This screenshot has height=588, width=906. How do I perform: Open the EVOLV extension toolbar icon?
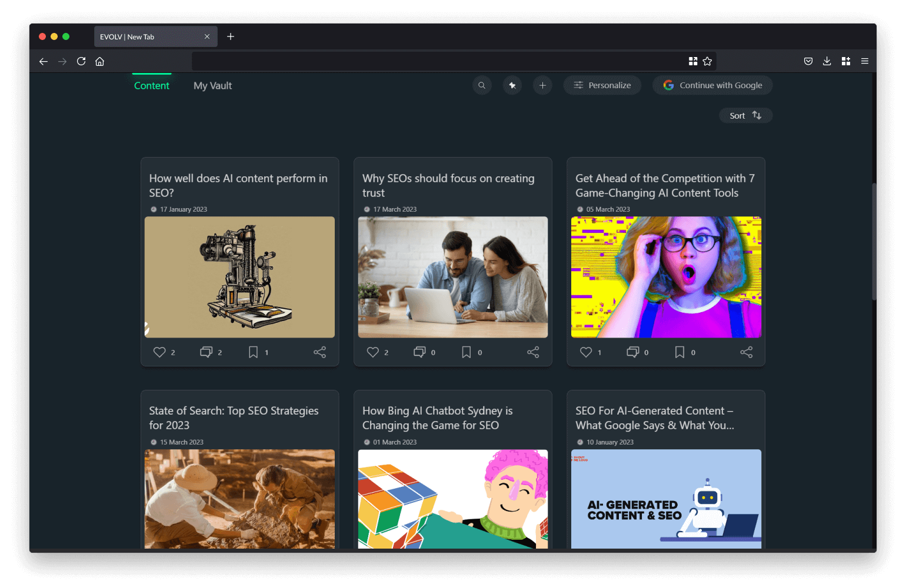click(x=846, y=61)
